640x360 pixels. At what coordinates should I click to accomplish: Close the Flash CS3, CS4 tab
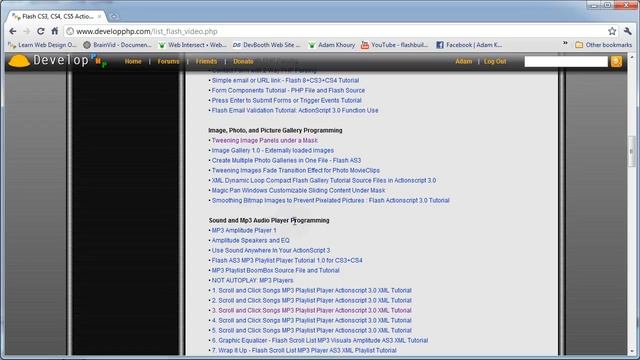click(99, 16)
